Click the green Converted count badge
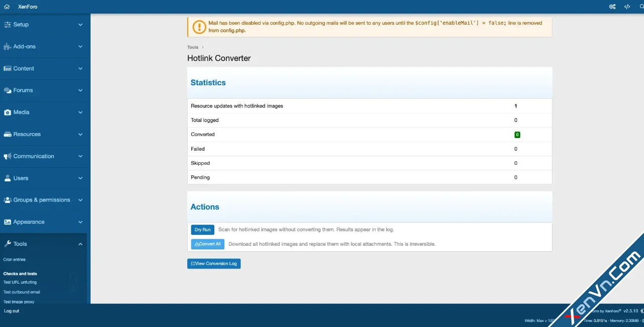644x327 pixels. (517, 135)
